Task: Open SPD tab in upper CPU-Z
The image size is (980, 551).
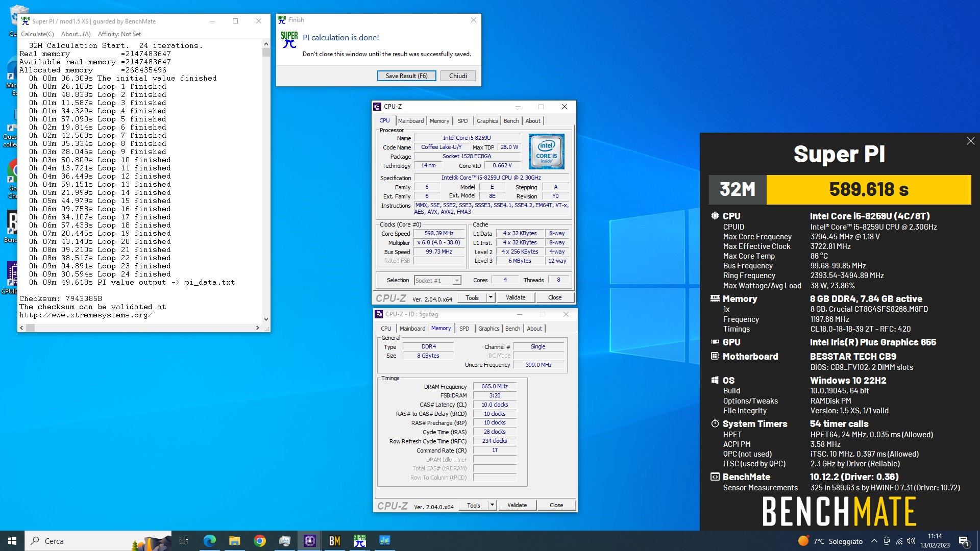Action: click(462, 121)
